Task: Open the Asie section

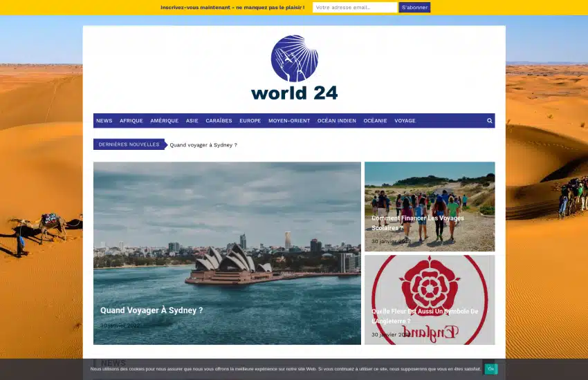Action: click(x=192, y=121)
